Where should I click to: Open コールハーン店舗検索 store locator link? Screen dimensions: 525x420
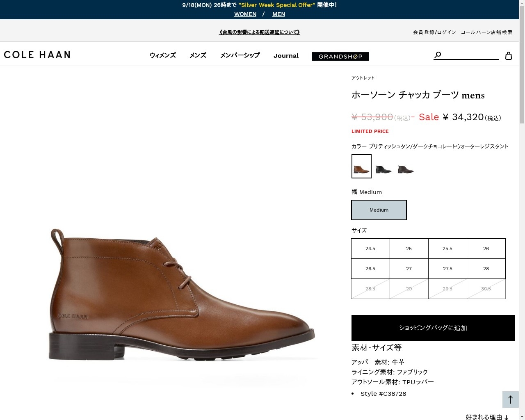pyautogui.click(x=486, y=32)
